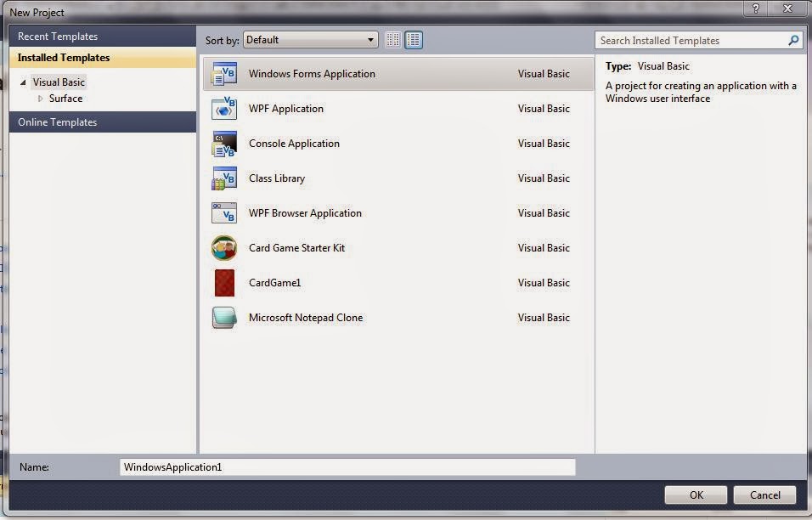Click the Search Installed Templates field
The width and height of the screenshot is (812, 520).
click(x=697, y=41)
